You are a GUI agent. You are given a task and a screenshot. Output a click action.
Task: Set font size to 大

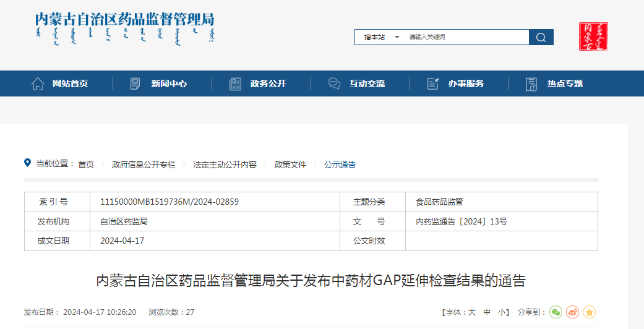[x=471, y=312]
